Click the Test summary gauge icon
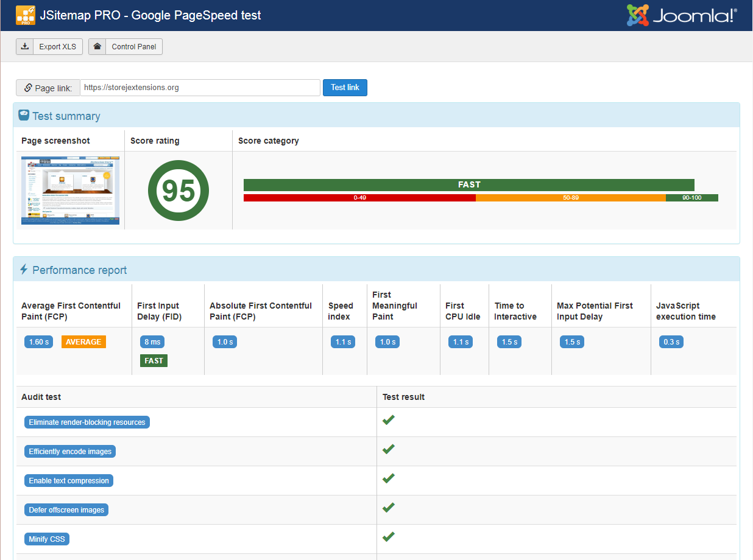 24,115
